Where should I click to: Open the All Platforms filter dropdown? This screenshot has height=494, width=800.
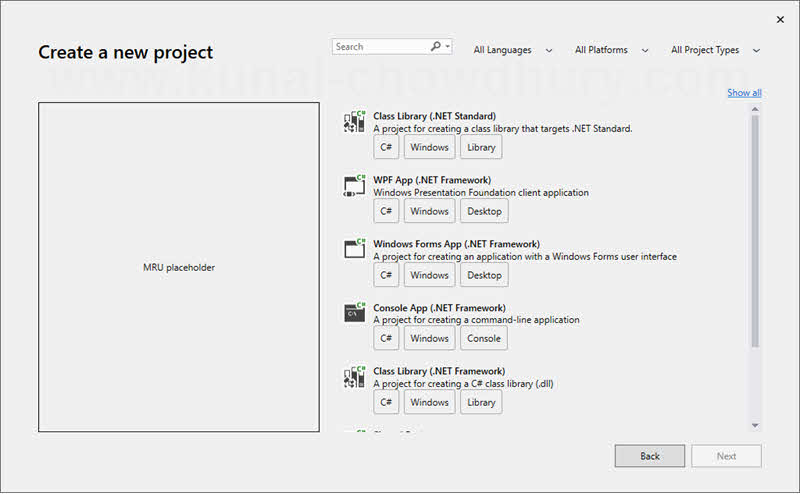tap(611, 50)
